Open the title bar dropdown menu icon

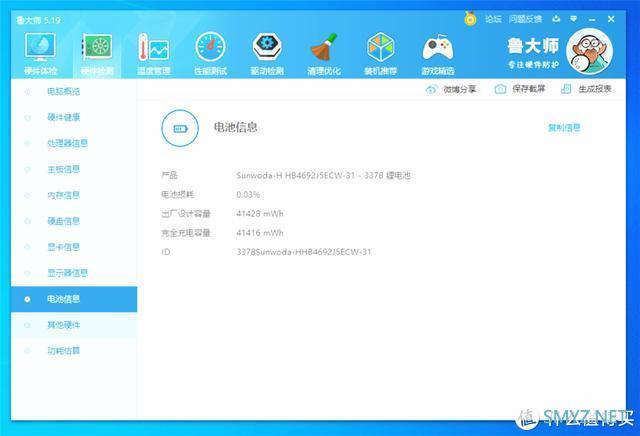pyautogui.click(x=573, y=19)
